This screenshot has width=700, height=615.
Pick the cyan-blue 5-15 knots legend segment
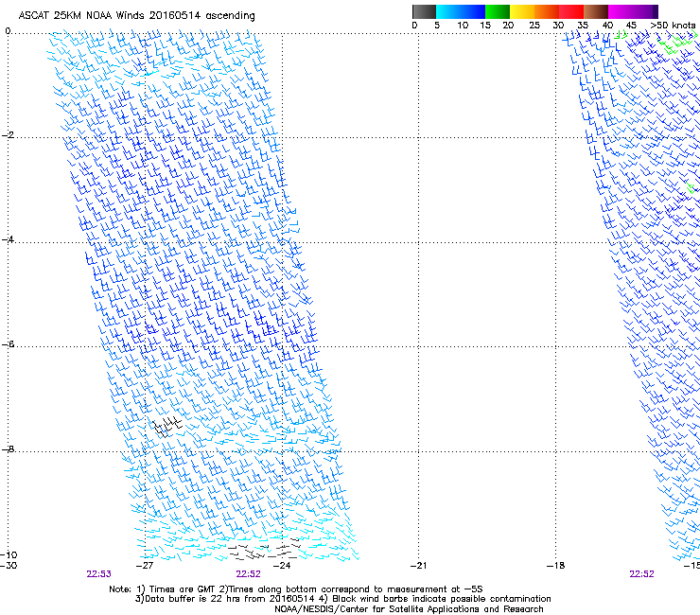(x=461, y=11)
